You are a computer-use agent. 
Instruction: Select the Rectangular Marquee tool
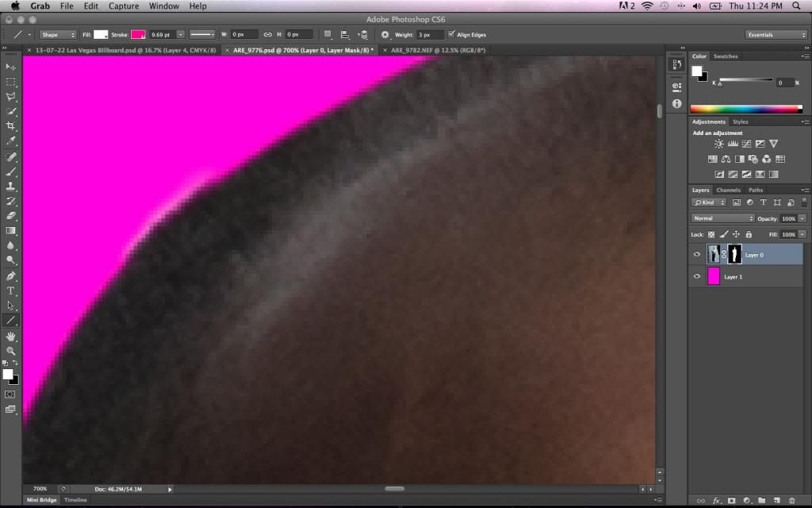pos(10,82)
